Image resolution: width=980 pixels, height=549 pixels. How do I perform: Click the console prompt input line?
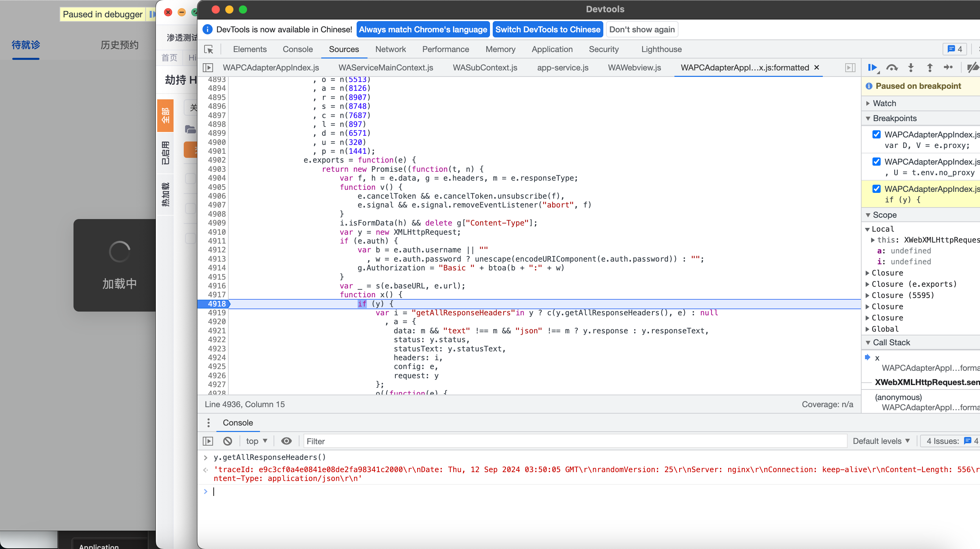pos(593,492)
